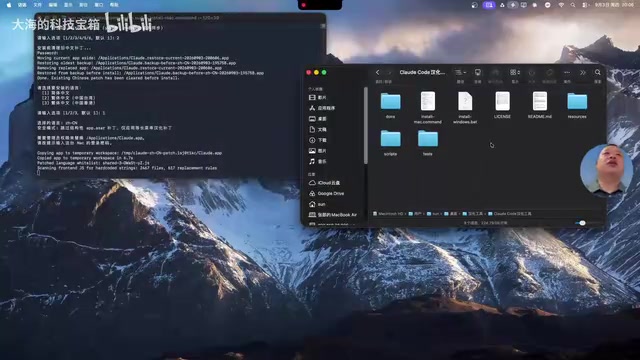Click the Google Drive menu bar icon
This screenshot has height=360, width=640.
point(502,5)
